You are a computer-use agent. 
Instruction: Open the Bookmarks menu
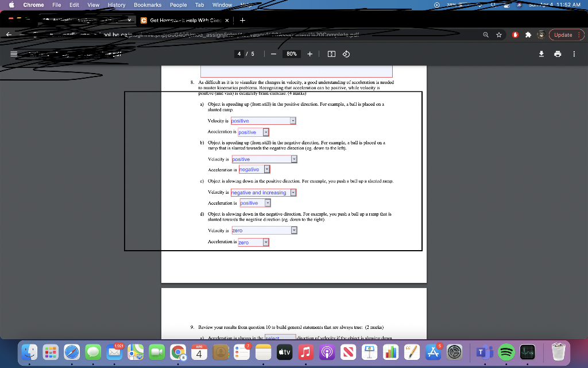point(148,5)
